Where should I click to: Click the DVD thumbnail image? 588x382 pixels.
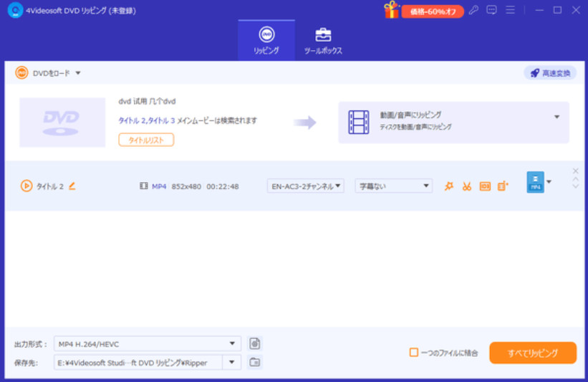pos(62,123)
